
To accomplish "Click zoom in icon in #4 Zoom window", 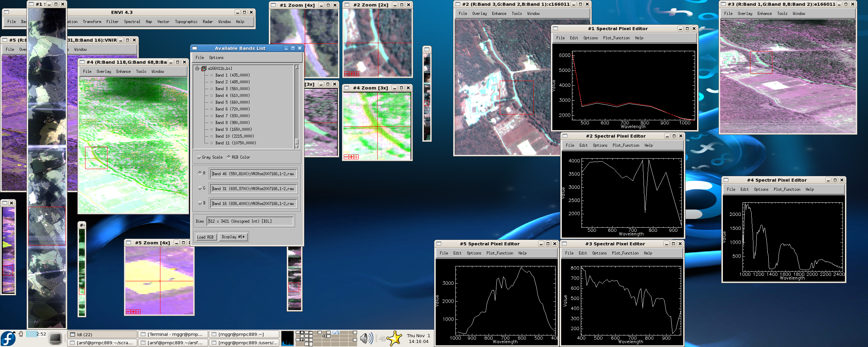I will point(351,157).
